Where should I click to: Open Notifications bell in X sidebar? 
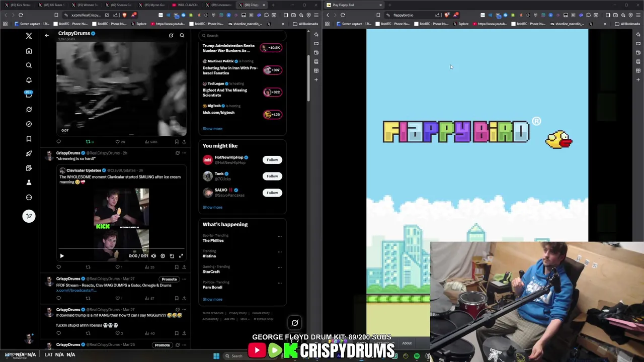click(x=29, y=80)
